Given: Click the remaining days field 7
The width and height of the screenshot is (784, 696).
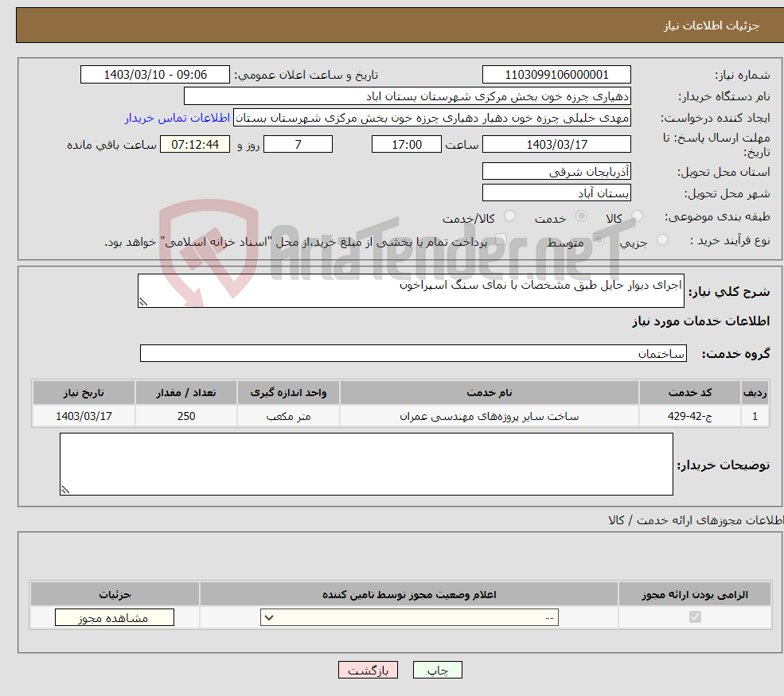Looking at the screenshot, I should point(298,145).
